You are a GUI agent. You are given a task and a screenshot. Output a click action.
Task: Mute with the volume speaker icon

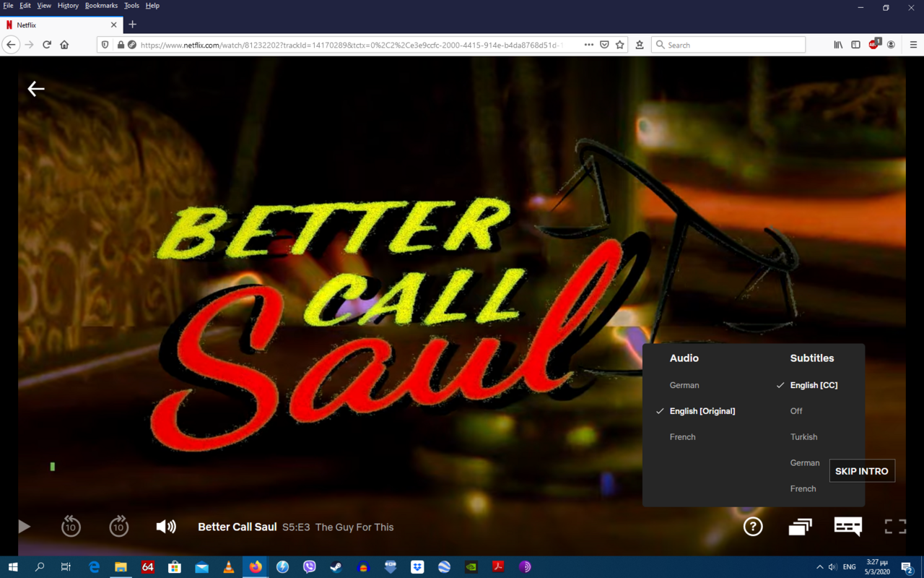click(x=166, y=526)
